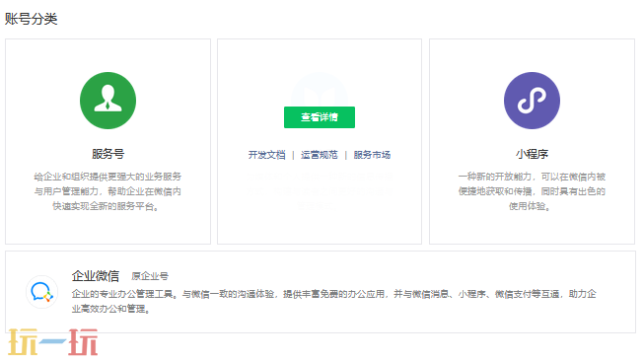
Task: Click the 小程序 title text
Action: (532, 154)
